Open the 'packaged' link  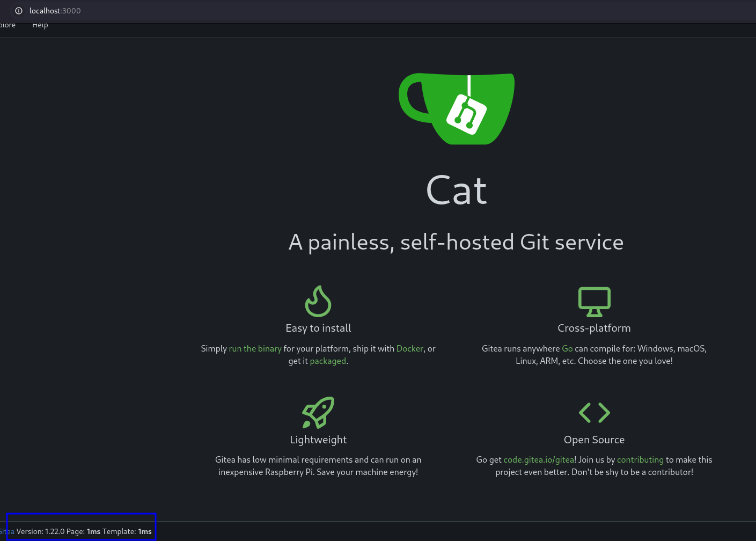point(328,361)
